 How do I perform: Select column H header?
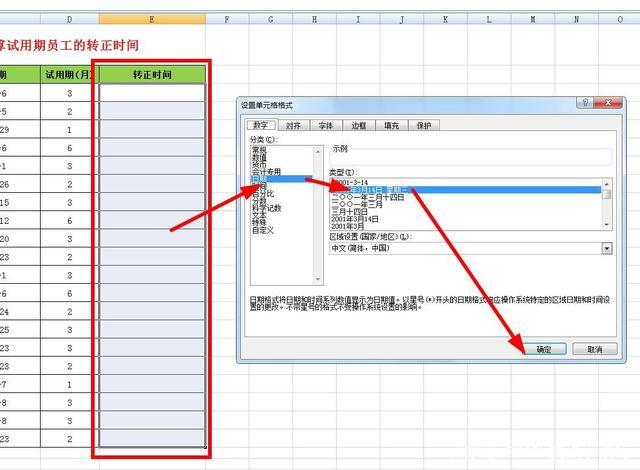[x=314, y=19]
